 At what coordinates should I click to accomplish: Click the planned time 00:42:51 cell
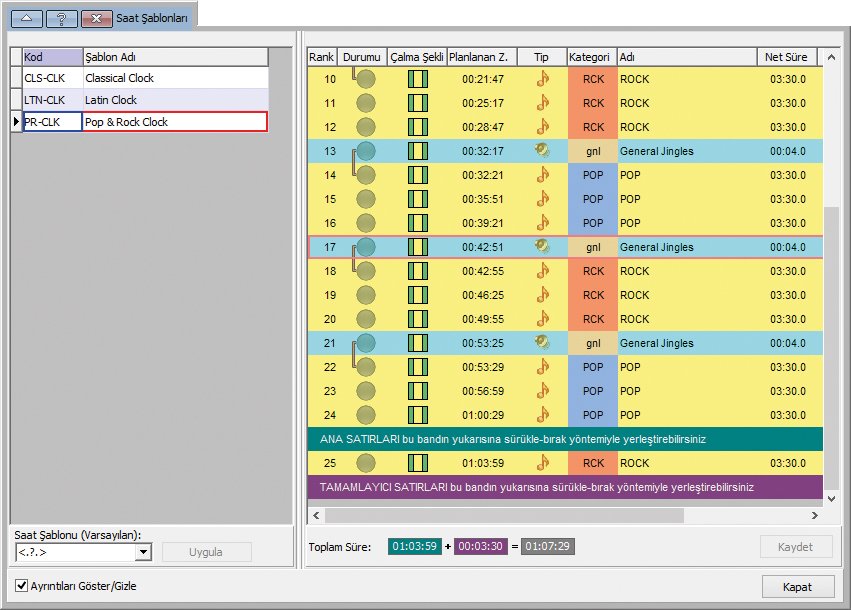tap(483, 247)
